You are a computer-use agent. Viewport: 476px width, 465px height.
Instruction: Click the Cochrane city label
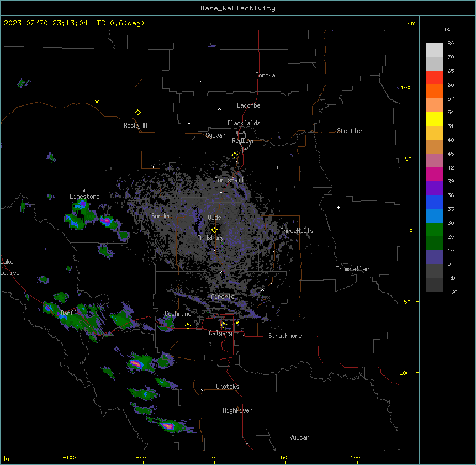(x=178, y=314)
